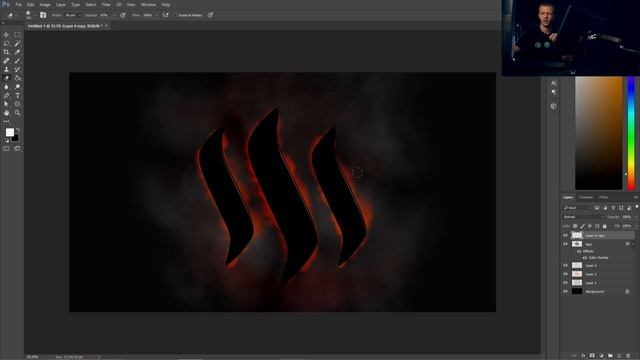This screenshot has width=640, height=360.
Task: Change screen mode icon in toolbox
Action: click(x=17, y=149)
